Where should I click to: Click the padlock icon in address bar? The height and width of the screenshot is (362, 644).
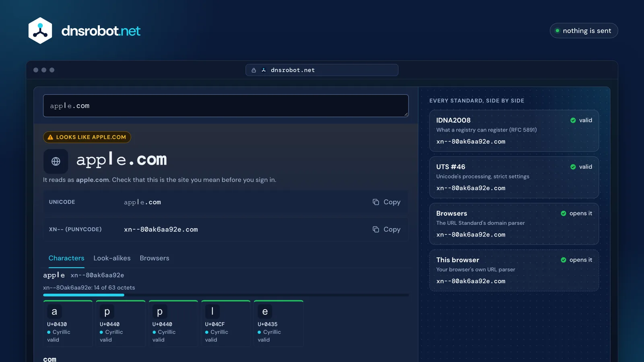254,70
